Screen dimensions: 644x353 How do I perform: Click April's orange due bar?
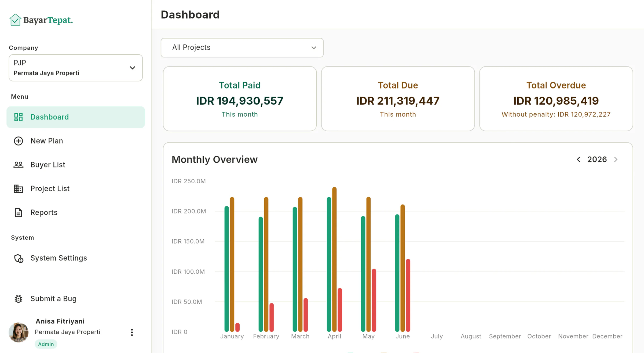tap(334, 259)
